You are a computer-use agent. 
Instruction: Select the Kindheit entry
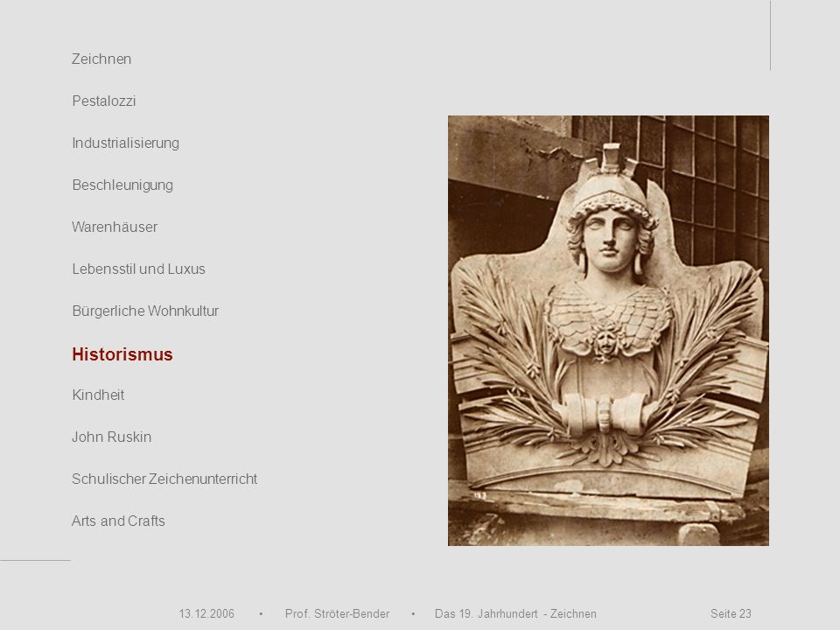click(98, 395)
